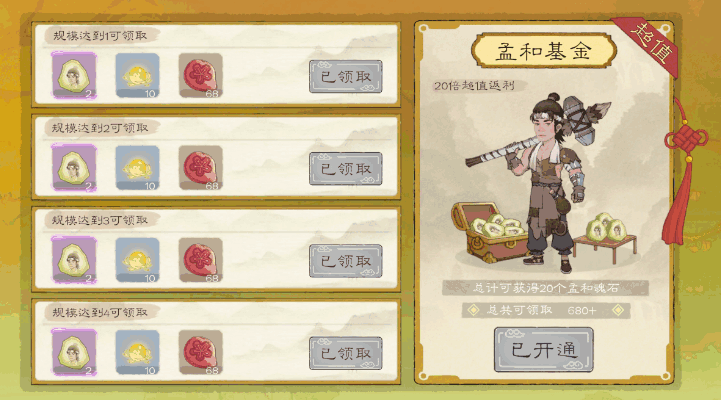Click the 已领取 button for scale 3

(346, 261)
